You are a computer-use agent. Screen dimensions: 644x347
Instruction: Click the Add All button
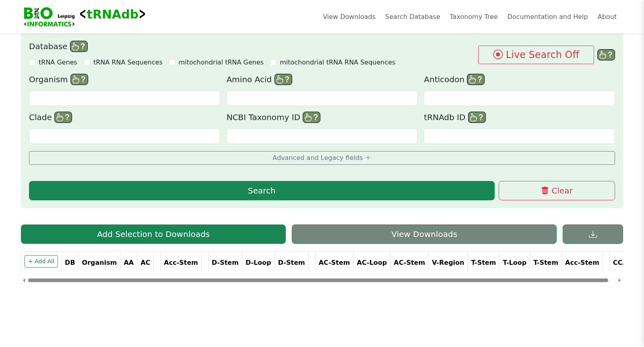click(41, 261)
